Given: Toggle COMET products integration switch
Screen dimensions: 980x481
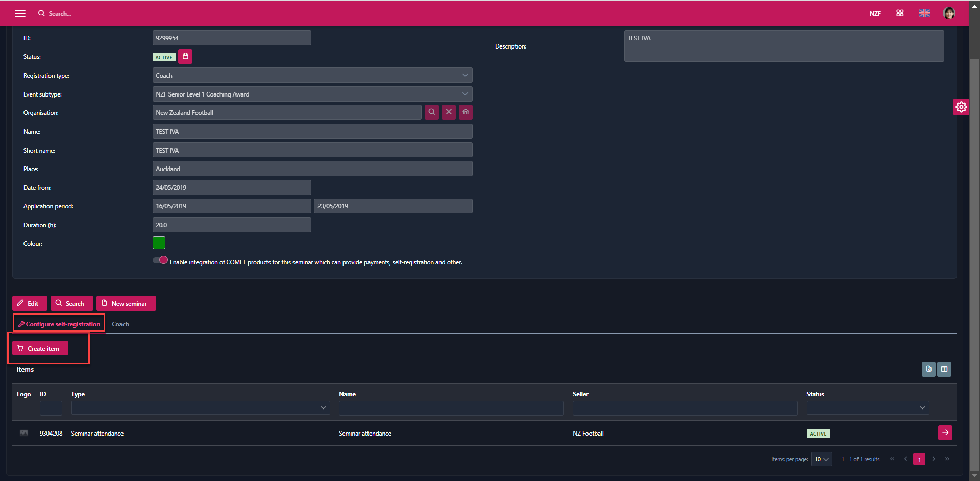Looking at the screenshot, I should point(160,260).
